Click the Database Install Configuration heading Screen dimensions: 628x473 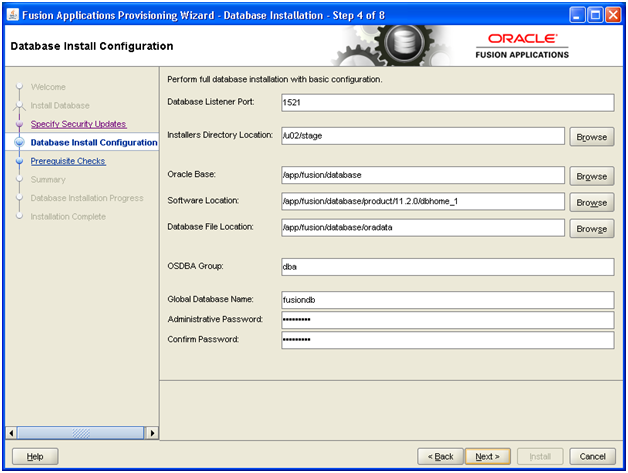tap(92, 46)
